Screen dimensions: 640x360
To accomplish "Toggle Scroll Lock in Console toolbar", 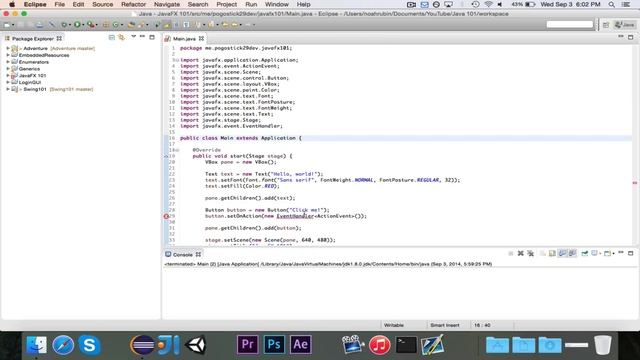I will [x=552, y=253].
